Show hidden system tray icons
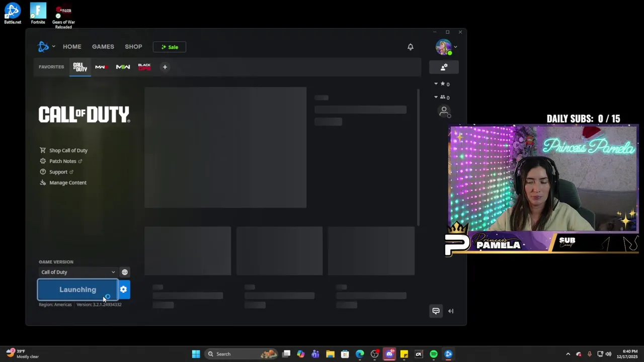Image resolution: width=644 pixels, height=362 pixels. pos(568,354)
